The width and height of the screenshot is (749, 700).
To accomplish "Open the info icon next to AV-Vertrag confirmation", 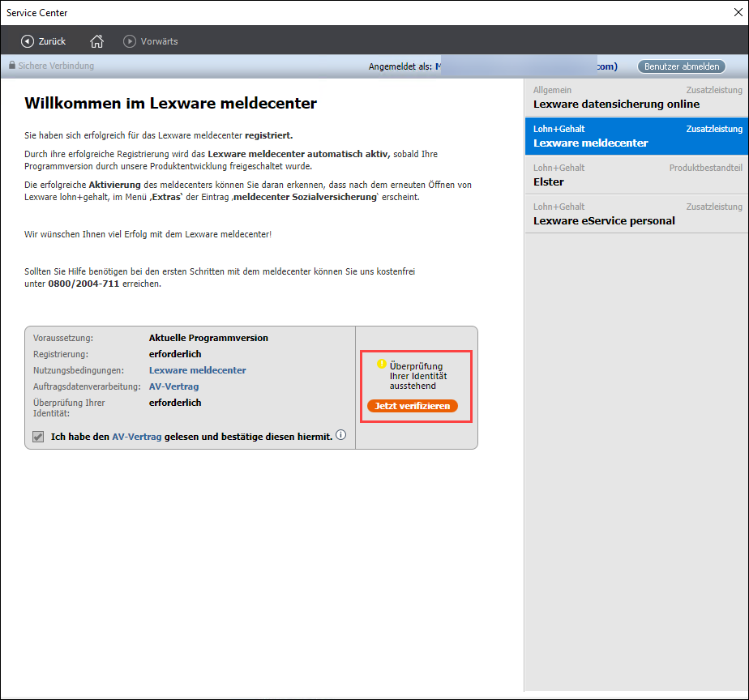I will 340,435.
